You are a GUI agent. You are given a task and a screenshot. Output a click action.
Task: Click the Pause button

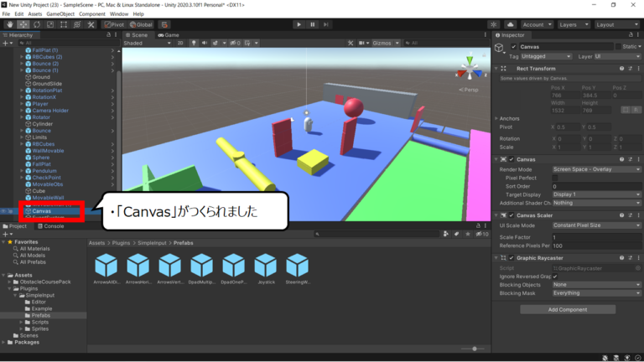click(314, 24)
